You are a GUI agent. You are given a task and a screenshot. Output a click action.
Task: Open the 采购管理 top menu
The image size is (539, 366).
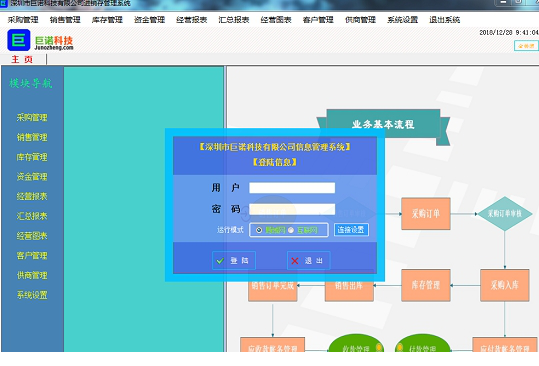23,20
